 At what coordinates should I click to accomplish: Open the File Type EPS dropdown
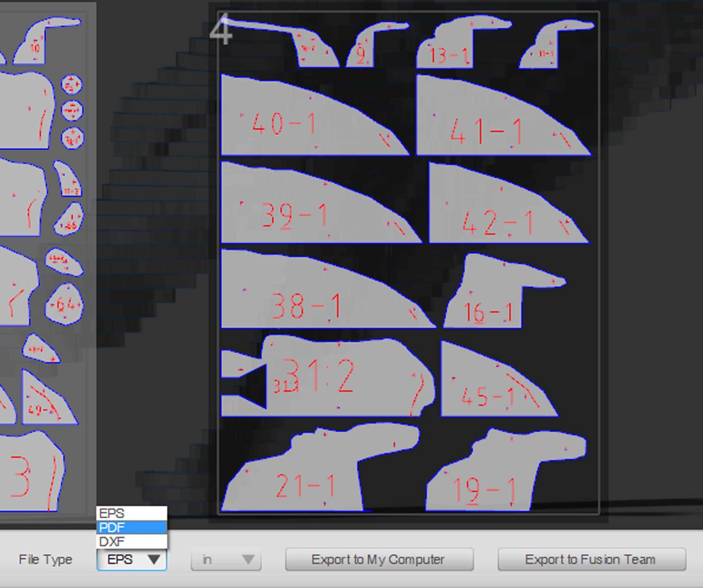tap(131, 560)
